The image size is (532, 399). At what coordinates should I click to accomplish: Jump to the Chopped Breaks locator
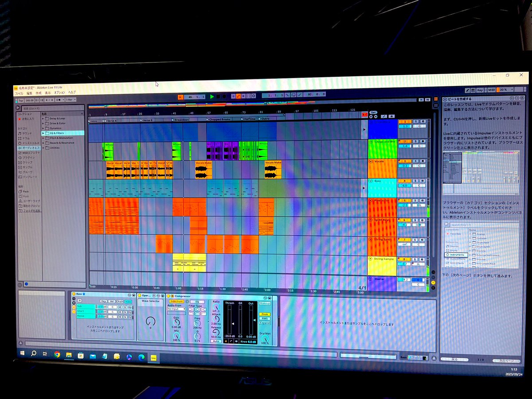pyautogui.click(x=219, y=119)
